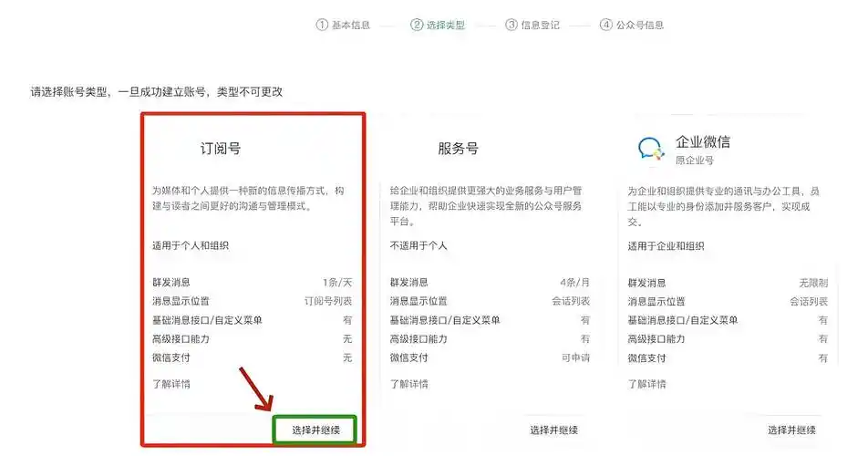Click 微信支付 label in 订阅号 card
The image size is (868, 456).
pos(171,358)
